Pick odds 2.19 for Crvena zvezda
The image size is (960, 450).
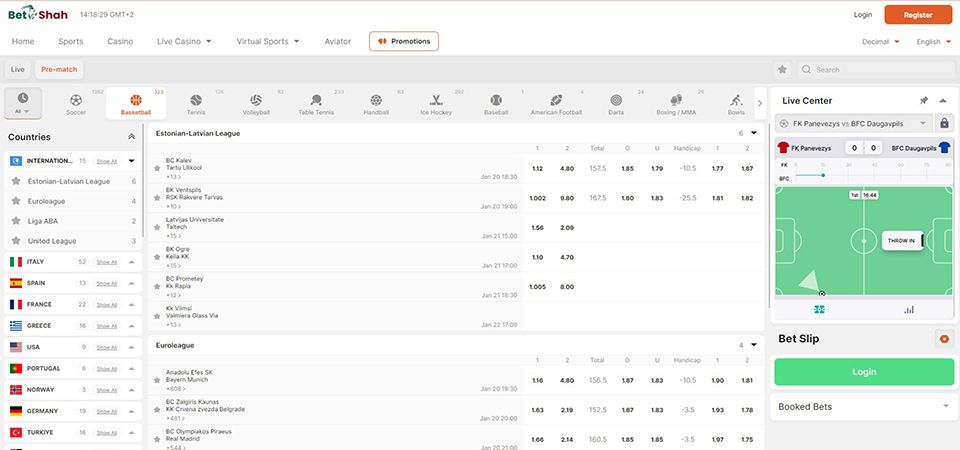tap(567, 410)
